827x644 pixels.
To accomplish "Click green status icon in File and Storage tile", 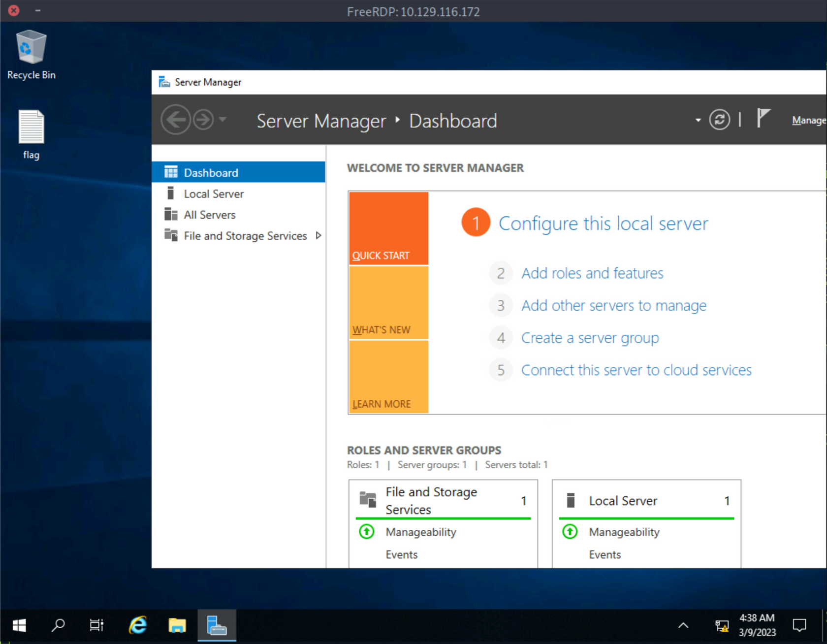I will [x=367, y=532].
